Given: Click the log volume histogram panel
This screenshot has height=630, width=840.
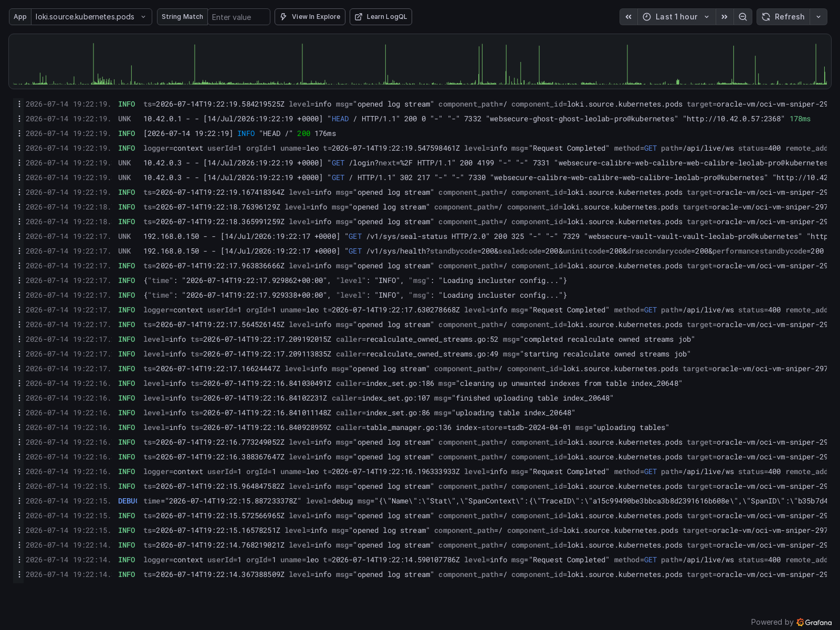Looking at the screenshot, I should click(420, 61).
